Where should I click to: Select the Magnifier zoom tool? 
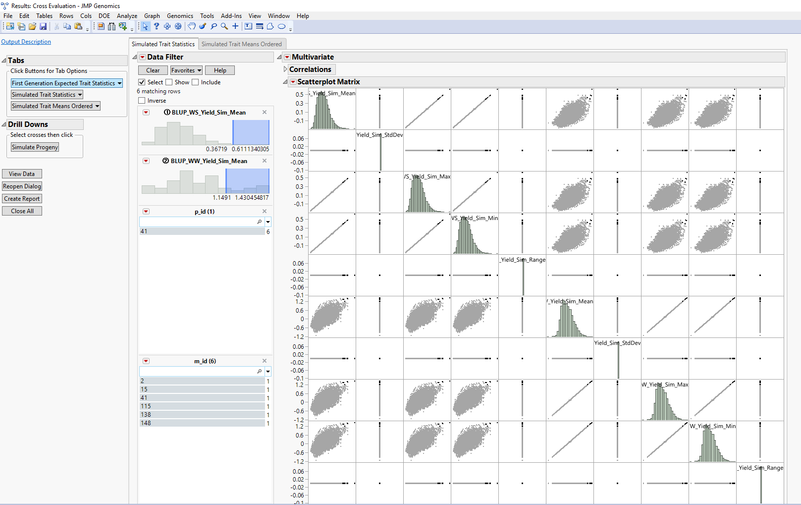coord(224,26)
